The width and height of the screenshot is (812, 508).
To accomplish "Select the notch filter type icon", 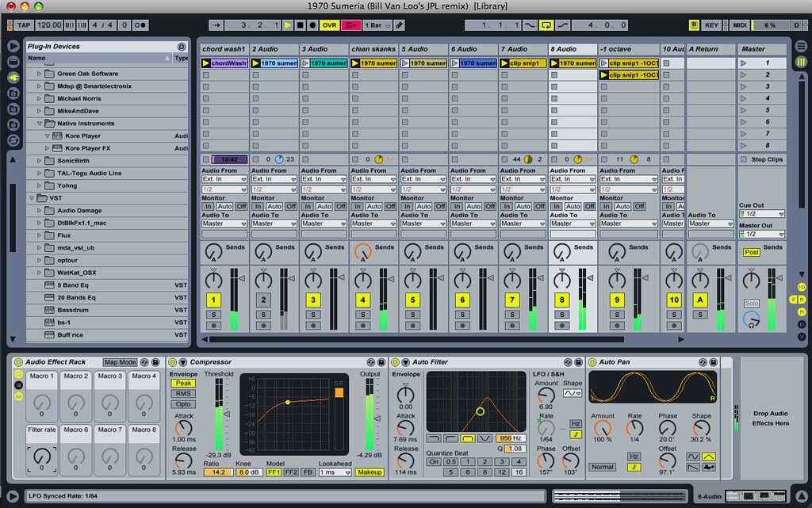I will pyautogui.click(x=485, y=438).
